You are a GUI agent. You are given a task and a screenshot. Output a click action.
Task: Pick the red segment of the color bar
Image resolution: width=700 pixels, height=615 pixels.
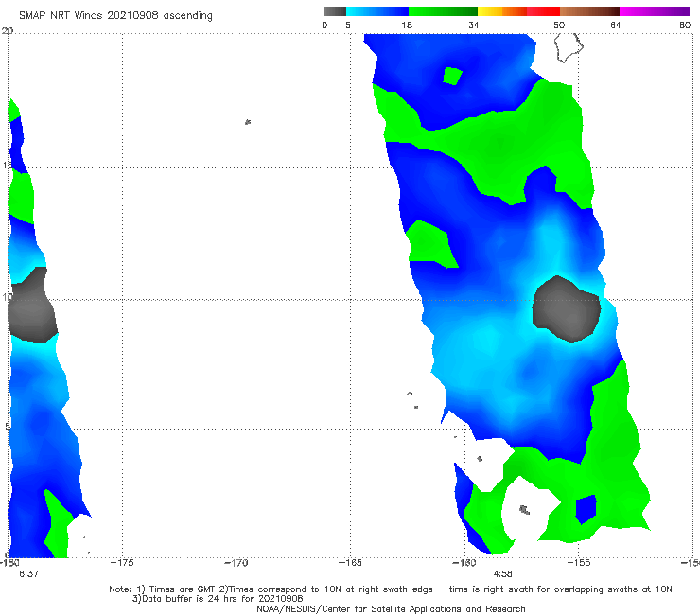pos(543,11)
